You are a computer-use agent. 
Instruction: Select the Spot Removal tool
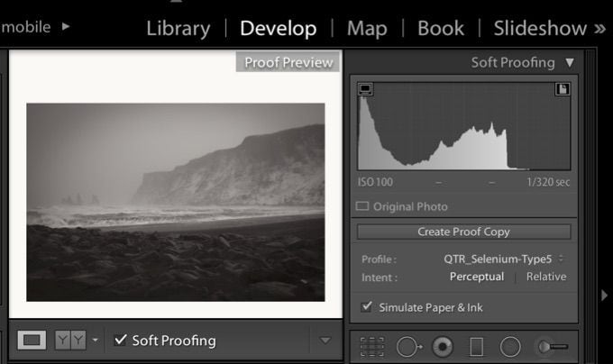pos(409,346)
